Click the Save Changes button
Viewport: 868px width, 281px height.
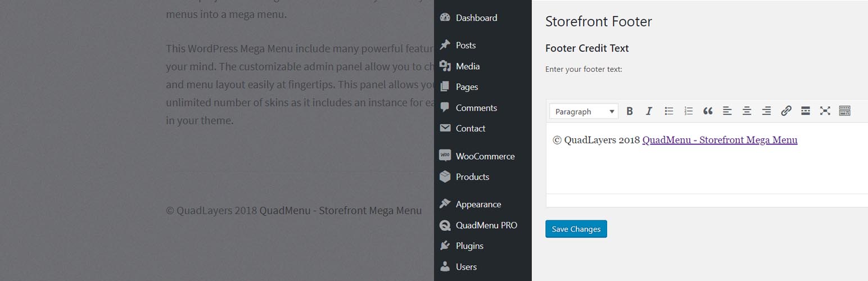pyautogui.click(x=576, y=229)
